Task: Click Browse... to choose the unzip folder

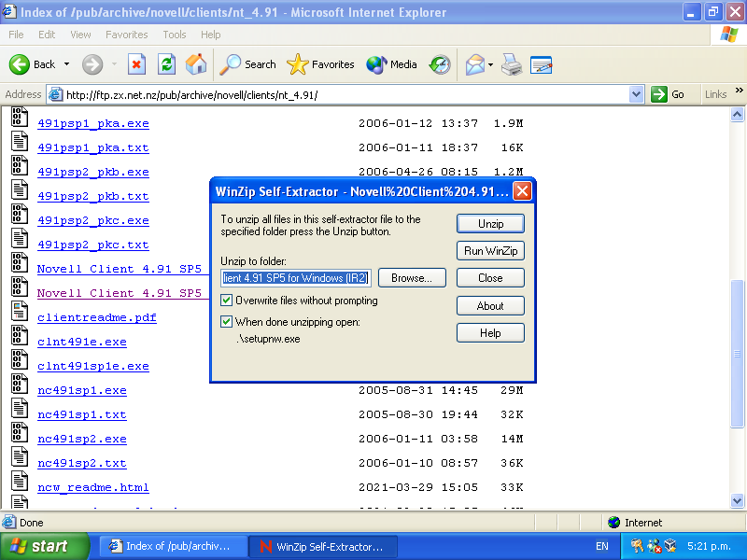Action: [x=412, y=278]
